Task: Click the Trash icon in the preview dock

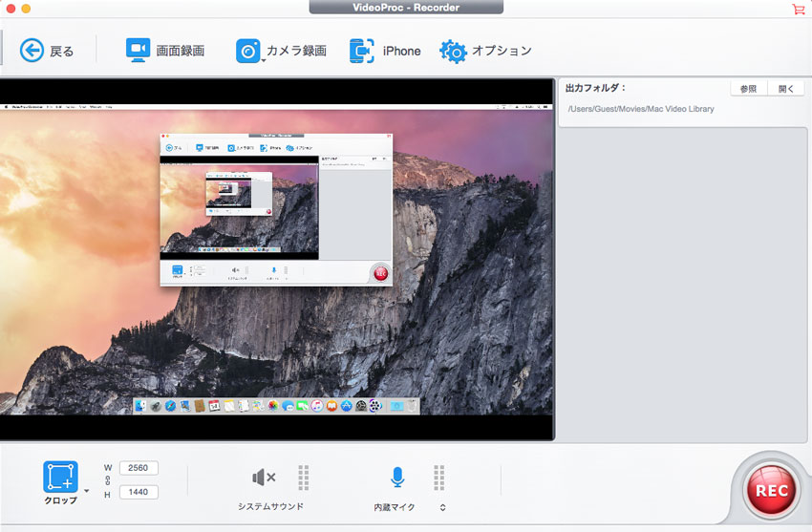Action: [x=412, y=406]
